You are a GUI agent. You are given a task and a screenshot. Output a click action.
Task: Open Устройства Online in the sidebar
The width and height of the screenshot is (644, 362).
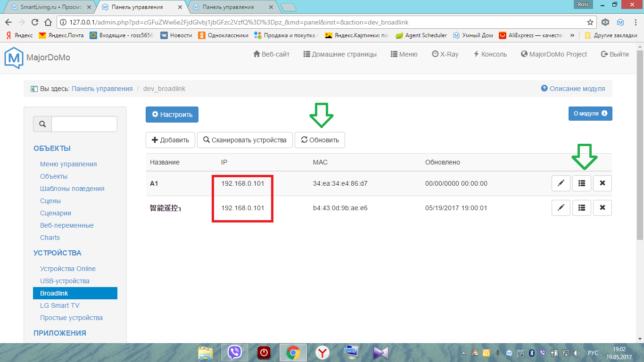[x=68, y=269]
